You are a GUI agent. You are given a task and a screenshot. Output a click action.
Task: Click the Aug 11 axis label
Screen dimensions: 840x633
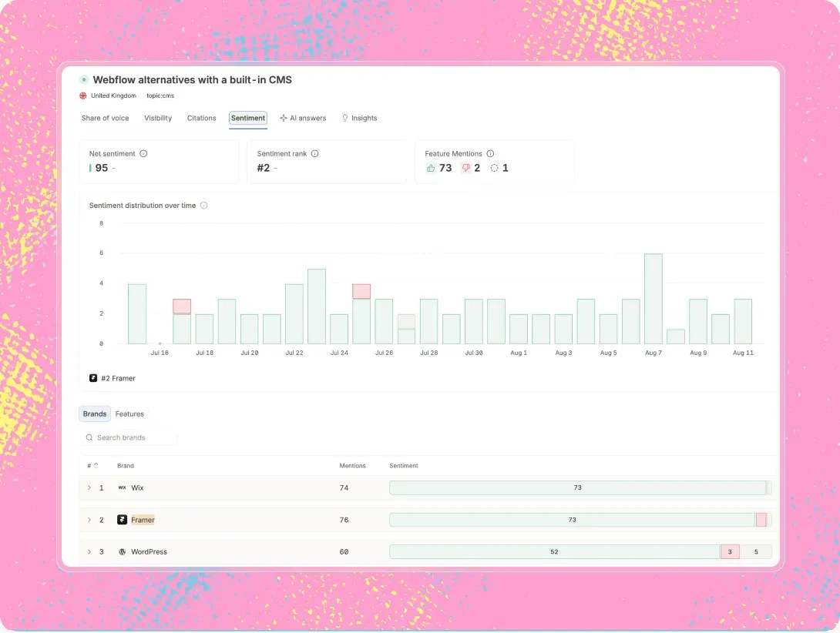[x=743, y=353]
